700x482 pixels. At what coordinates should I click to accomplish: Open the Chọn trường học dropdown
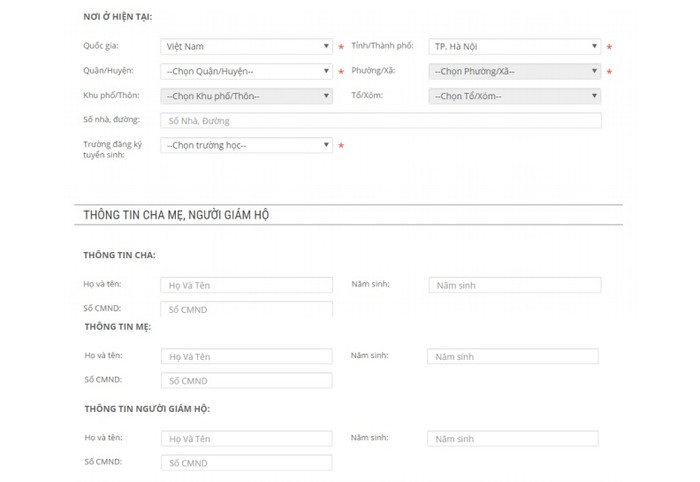246,145
